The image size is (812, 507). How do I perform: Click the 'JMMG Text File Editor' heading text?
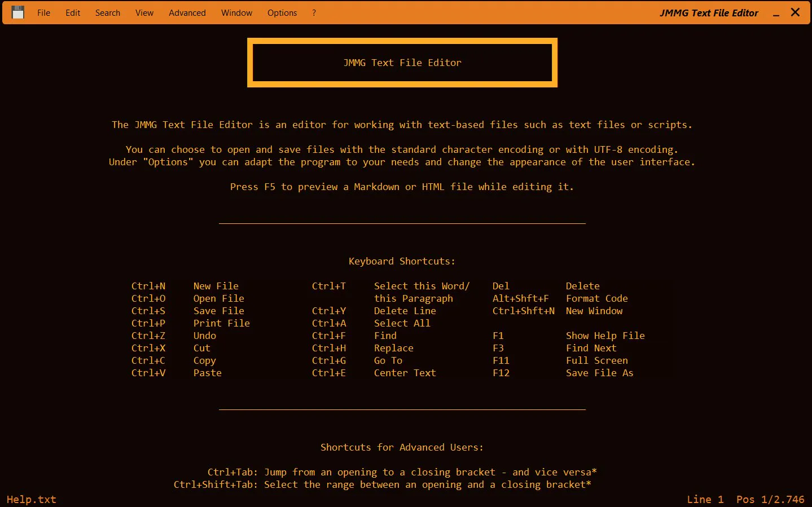click(402, 63)
